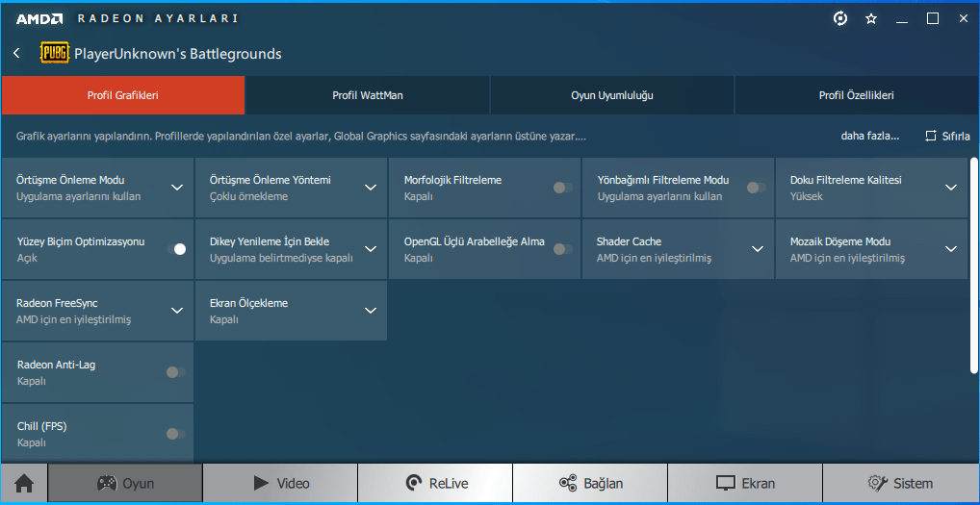This screenshot has height=505, width=980.
Task: Click 'Uygulama belirtmediyse kapalı' value text
Action: pyautogui.click(x=281, y=257)
